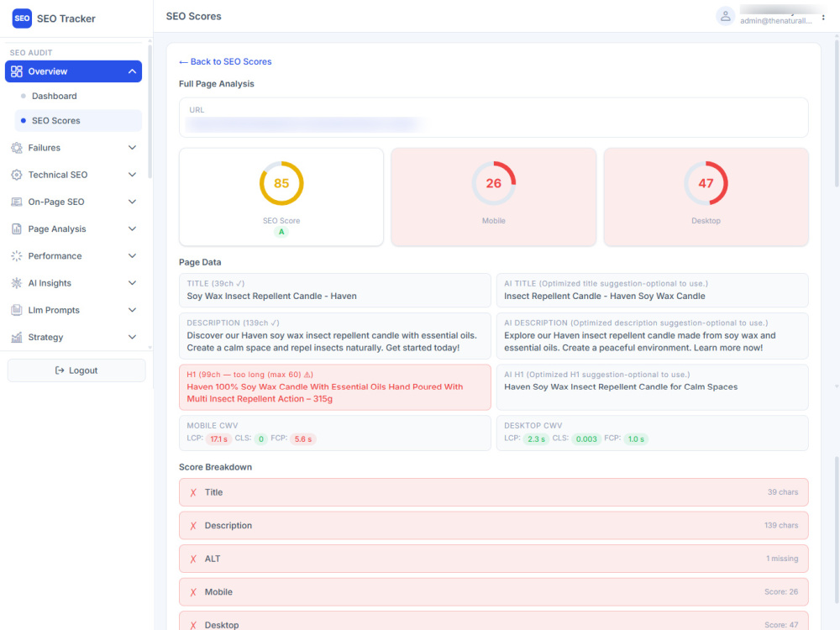This screenshot has width=840, height=630.
Task: Expand the Failures menu chevron
Action: click(132, 148)
